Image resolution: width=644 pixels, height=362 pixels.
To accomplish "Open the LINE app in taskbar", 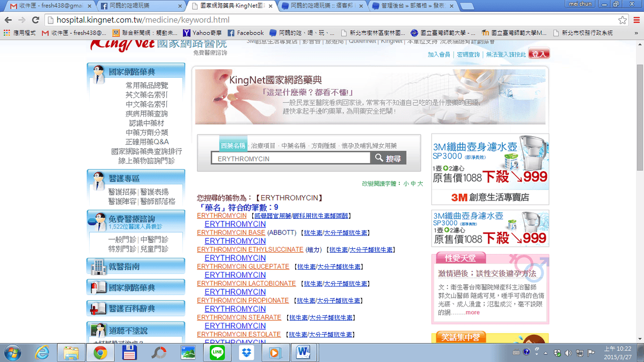I will [217, 352].
